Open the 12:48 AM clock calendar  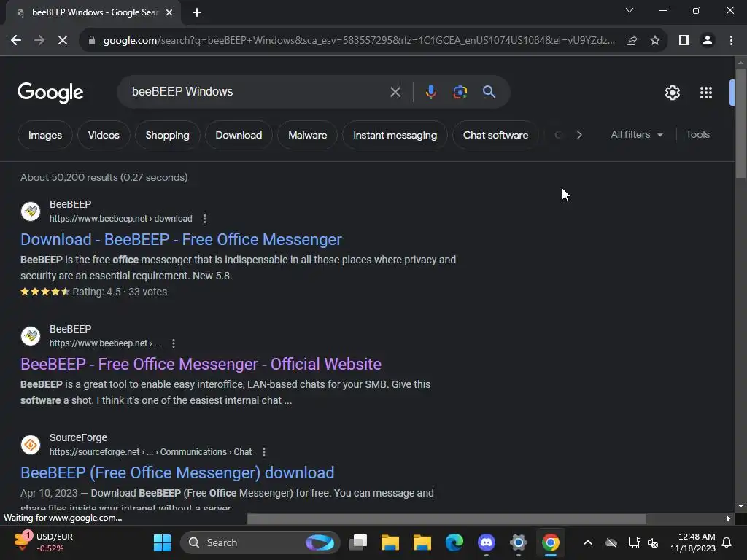(693, 542)
